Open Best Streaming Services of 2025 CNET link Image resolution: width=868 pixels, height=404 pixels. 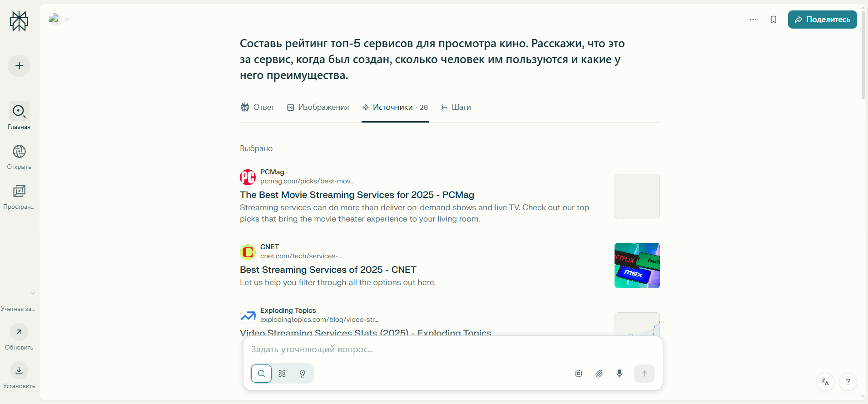click(x=328, y=270)
